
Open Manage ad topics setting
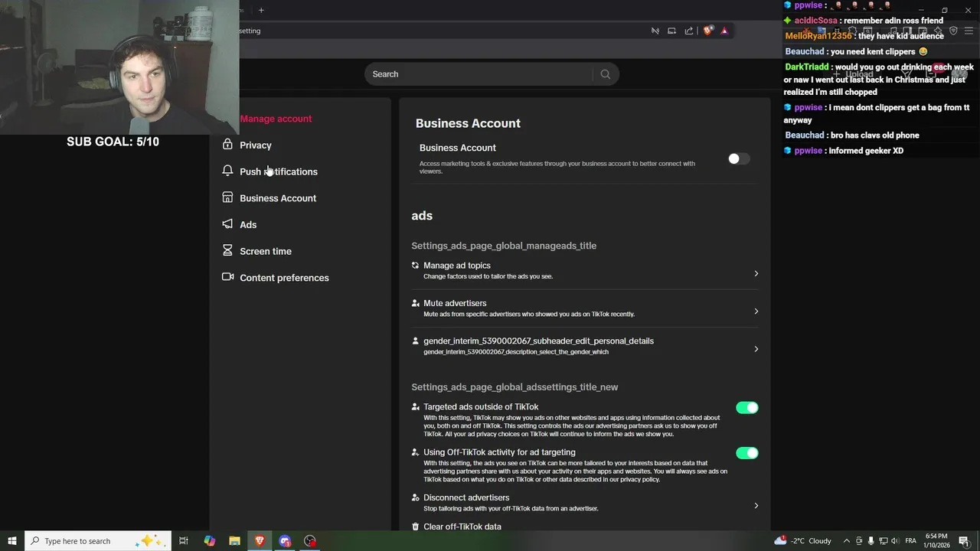[585, 270]
